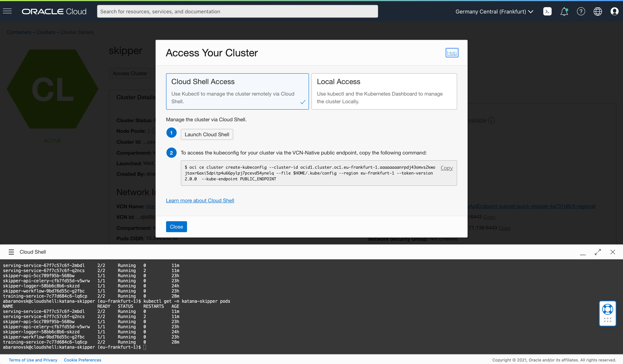Open the support lifebuoy help widget
623x364 pixels.
[x=607, y=309]
